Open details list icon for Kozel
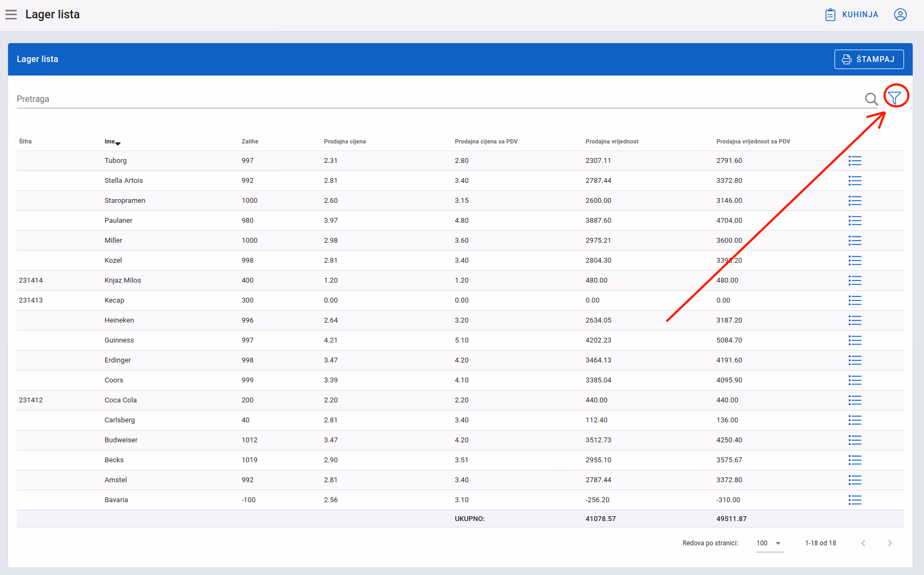The image size is (924, 575). (x=855, y=261)
